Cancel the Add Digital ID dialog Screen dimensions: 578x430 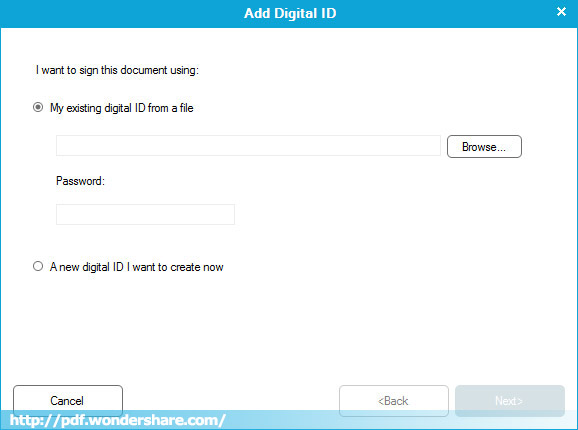[x=68, y=401]
